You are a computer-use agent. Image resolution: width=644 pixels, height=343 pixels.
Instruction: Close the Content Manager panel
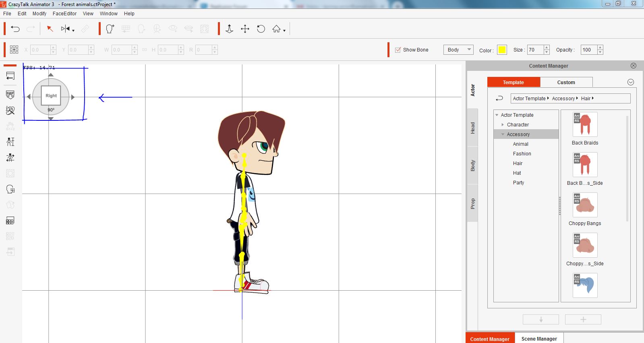tap(634, 66)
